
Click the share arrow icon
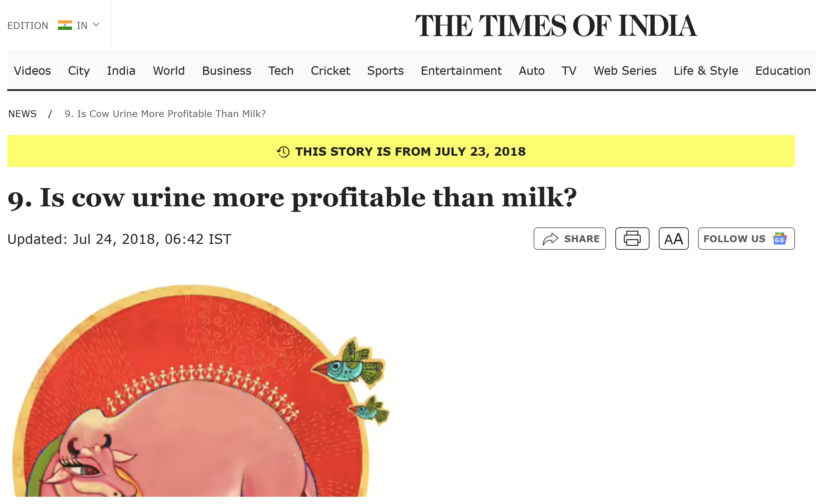click(550, 238)
